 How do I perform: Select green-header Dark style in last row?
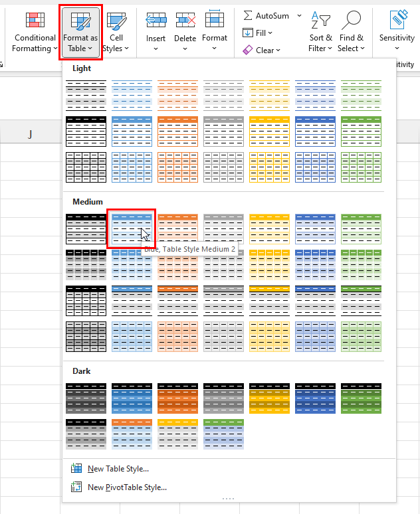223,434
